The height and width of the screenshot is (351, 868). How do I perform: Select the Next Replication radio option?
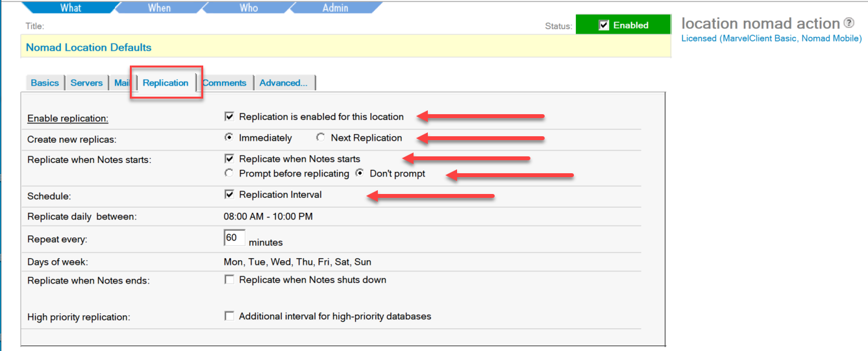click(x=321, y=138)
